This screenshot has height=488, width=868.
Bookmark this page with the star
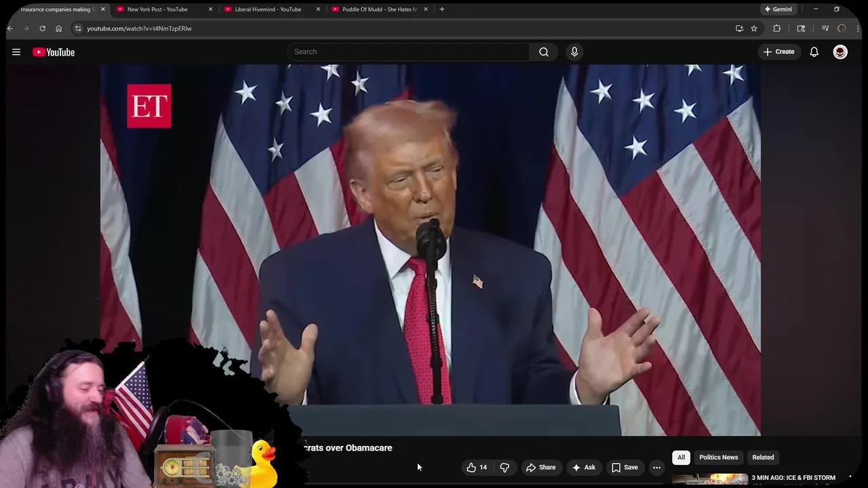pos(754,28)
